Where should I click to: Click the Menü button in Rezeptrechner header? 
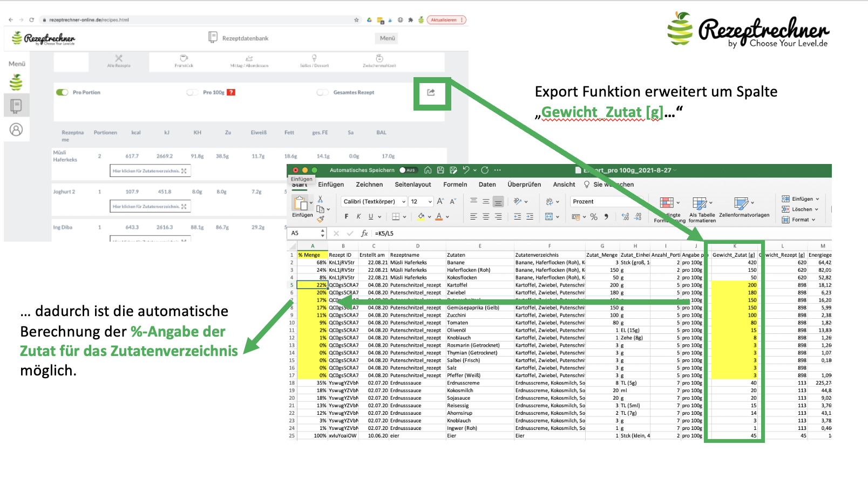click(x=387, y=38)
